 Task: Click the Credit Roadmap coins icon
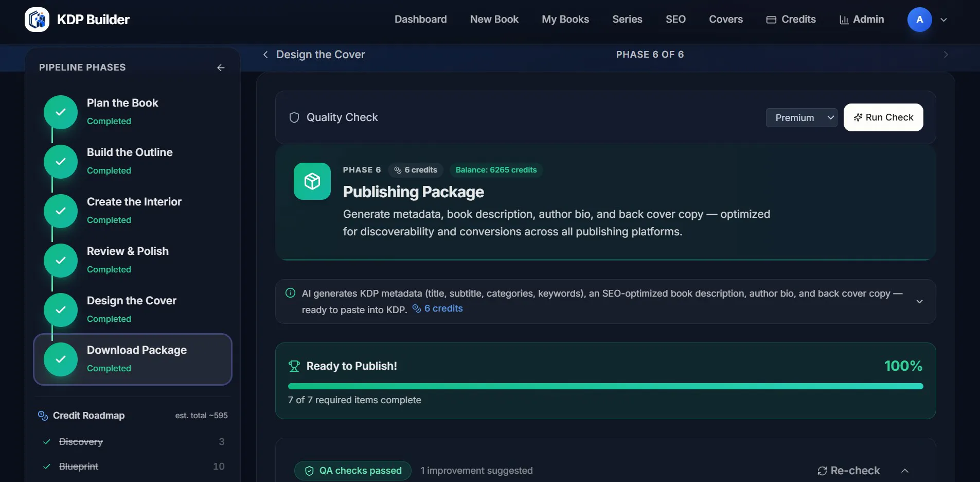coord(43,416)
